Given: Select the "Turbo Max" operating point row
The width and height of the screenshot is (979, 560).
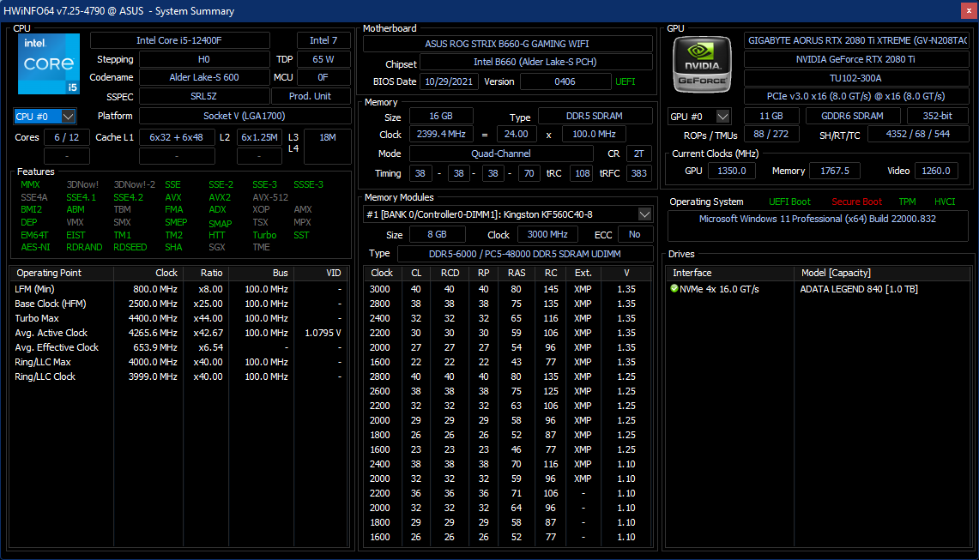Looking at the screenshot, I should (178, 318).
